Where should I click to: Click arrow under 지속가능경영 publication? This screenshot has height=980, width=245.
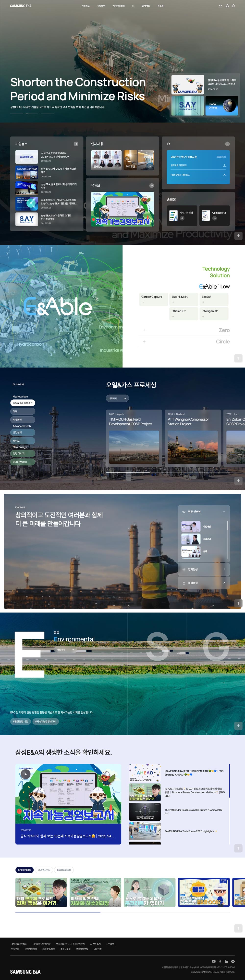(182, 218)
